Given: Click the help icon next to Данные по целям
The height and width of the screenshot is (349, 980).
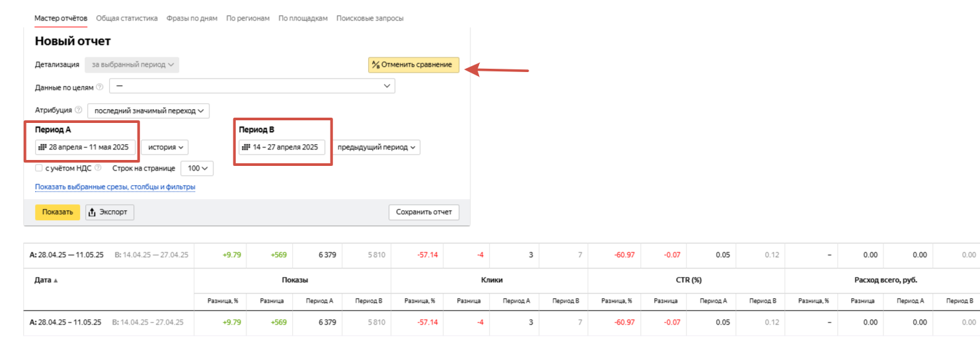Looking at the screenshot, I should (x=100, y=87).
